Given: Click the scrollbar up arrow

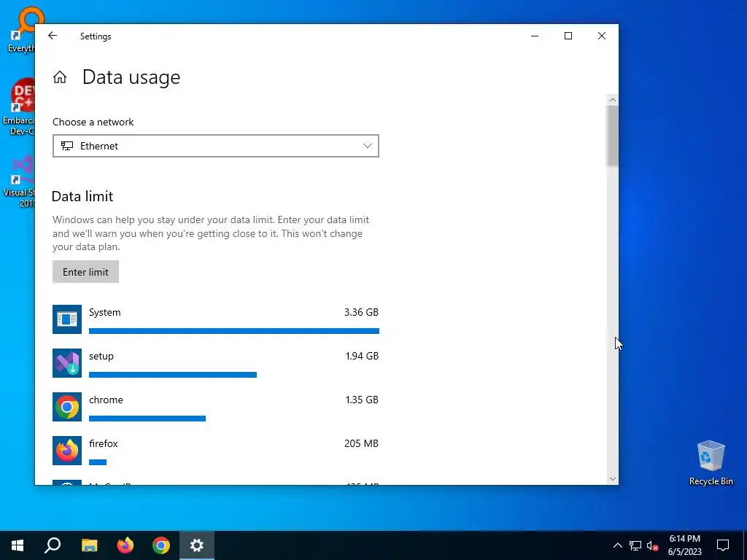Looking at the screenshot, I should 613,100.
